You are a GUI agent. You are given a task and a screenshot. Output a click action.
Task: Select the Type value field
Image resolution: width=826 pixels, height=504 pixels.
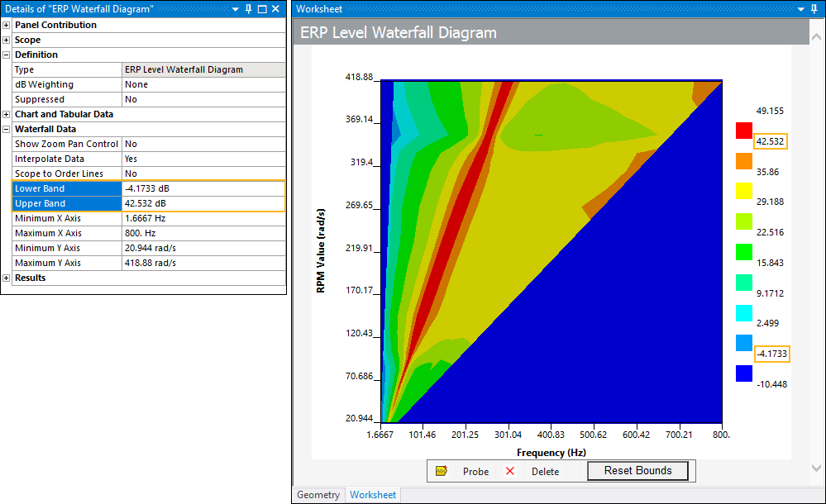(x=203, y=69)
